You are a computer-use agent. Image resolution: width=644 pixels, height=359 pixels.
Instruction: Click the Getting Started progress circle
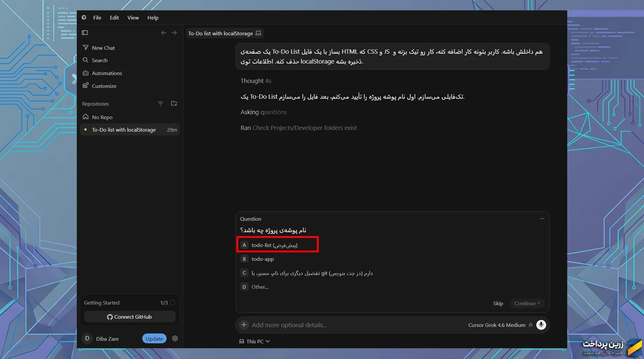pos(173,303)
